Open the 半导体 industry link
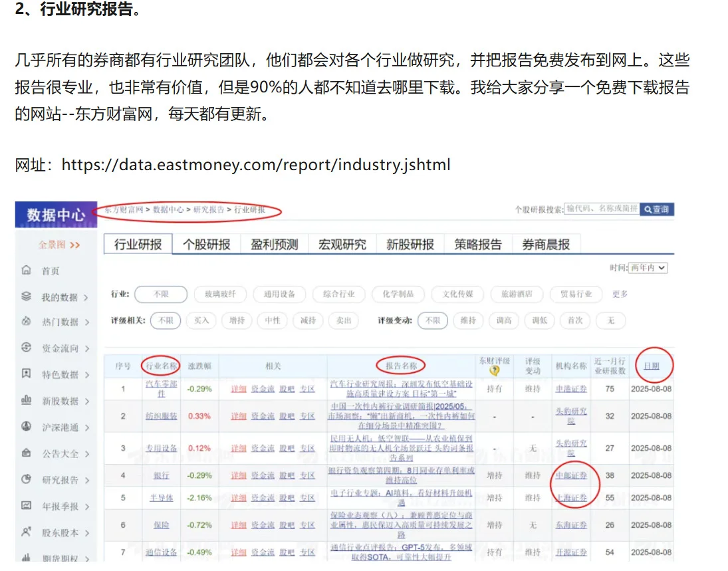 [161, 498]
